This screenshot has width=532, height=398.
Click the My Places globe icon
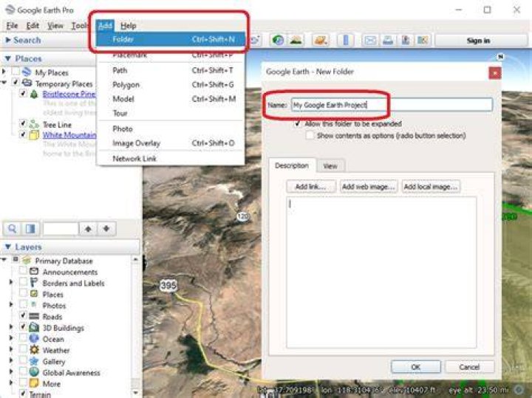pyautogui.click(x=27, y=72)
